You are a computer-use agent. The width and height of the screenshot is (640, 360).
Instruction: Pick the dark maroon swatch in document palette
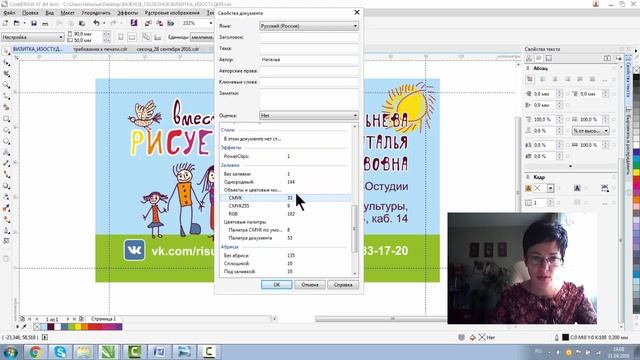click(x=51, y=327)
